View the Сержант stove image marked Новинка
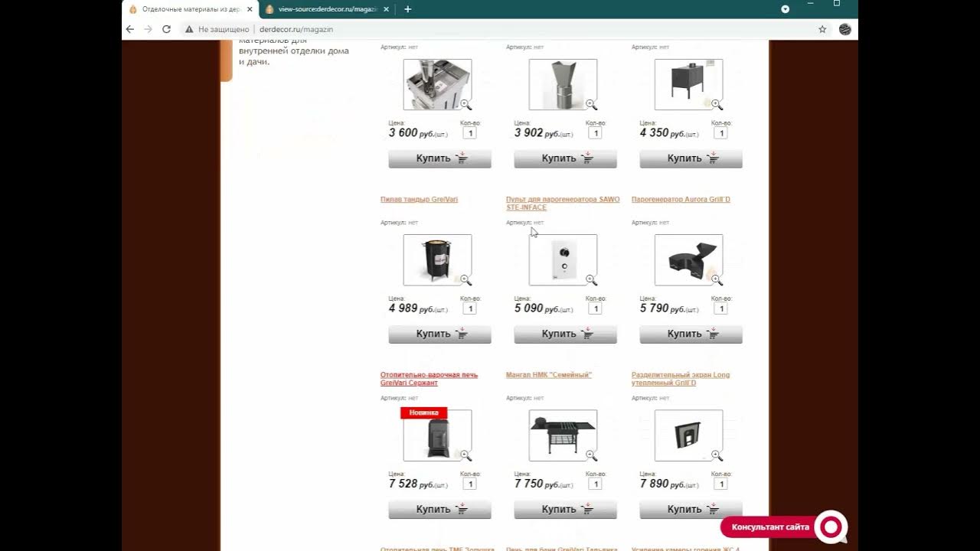This screenshot has height=551, width=980. tap(437, 435)
